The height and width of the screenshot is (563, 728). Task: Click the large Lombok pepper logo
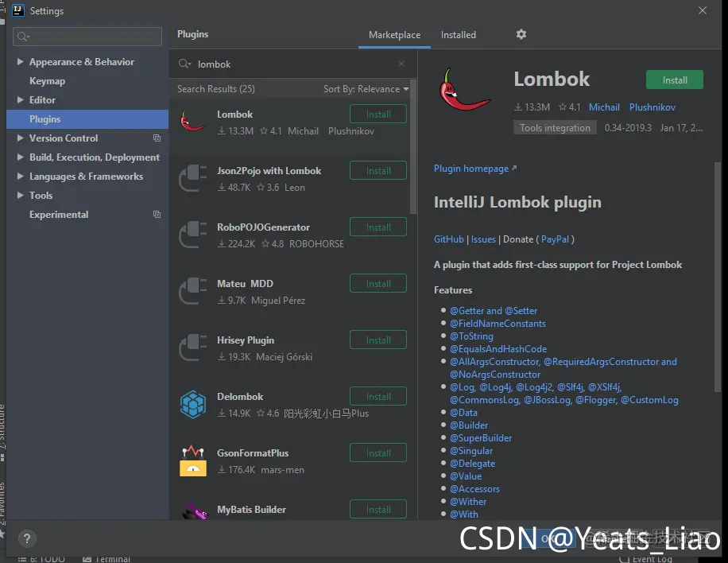(x=464, y=90)
